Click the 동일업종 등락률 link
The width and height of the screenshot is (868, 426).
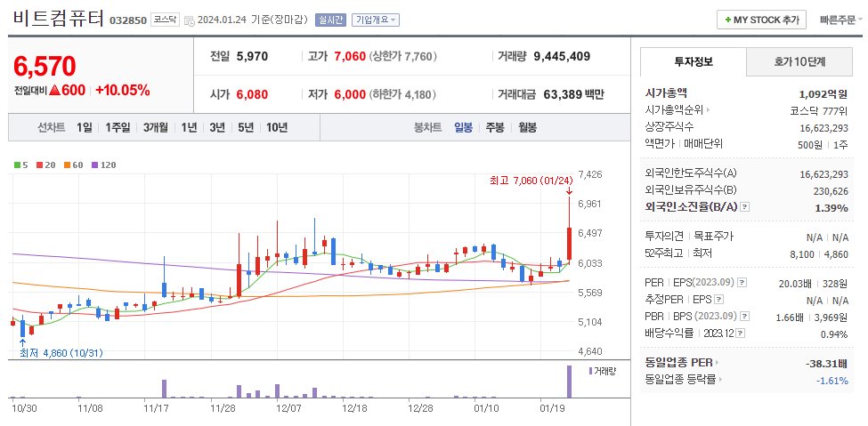(681, 380)
